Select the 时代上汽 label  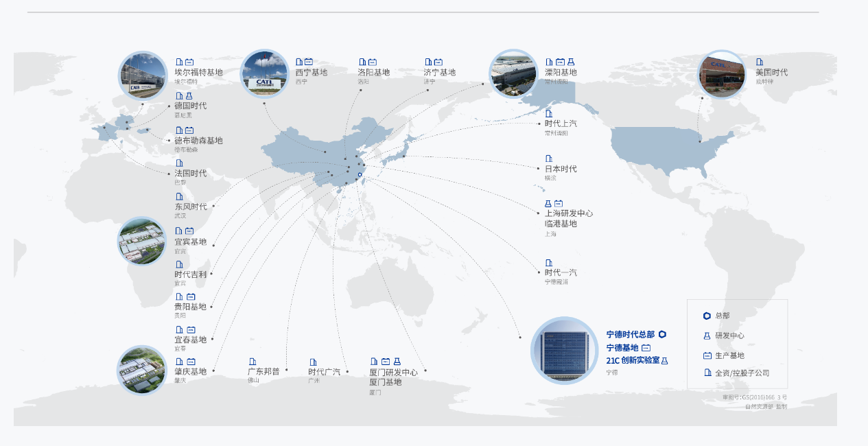[x=561, y=124]
